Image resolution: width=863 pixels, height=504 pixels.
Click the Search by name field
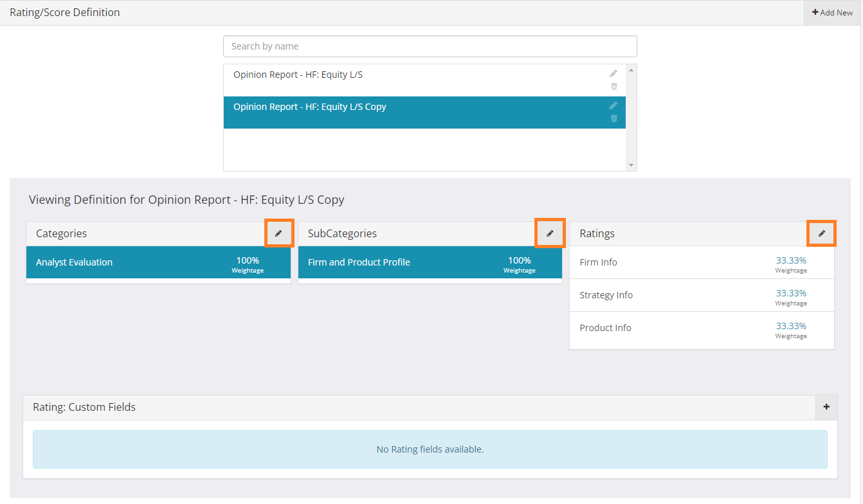tap(430, 46)
